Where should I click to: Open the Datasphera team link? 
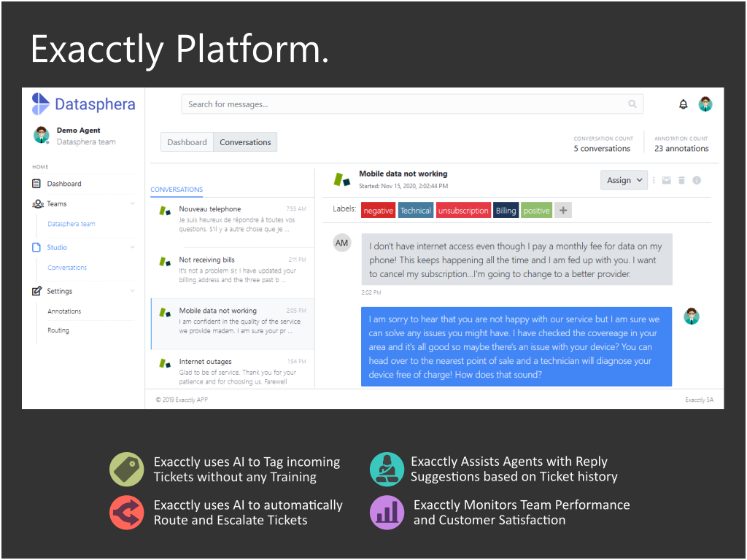(71, 224)
